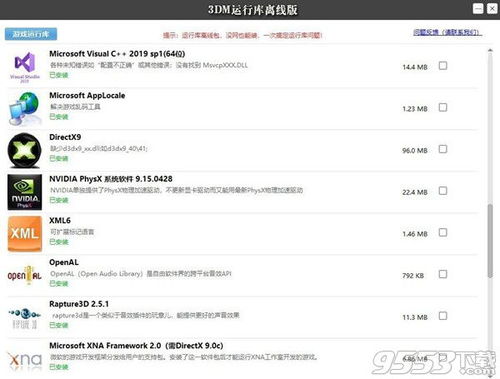Minimize the 3DM runtime library window
The height and width of the screenshot is (379, 500).
tap(478, 9)
